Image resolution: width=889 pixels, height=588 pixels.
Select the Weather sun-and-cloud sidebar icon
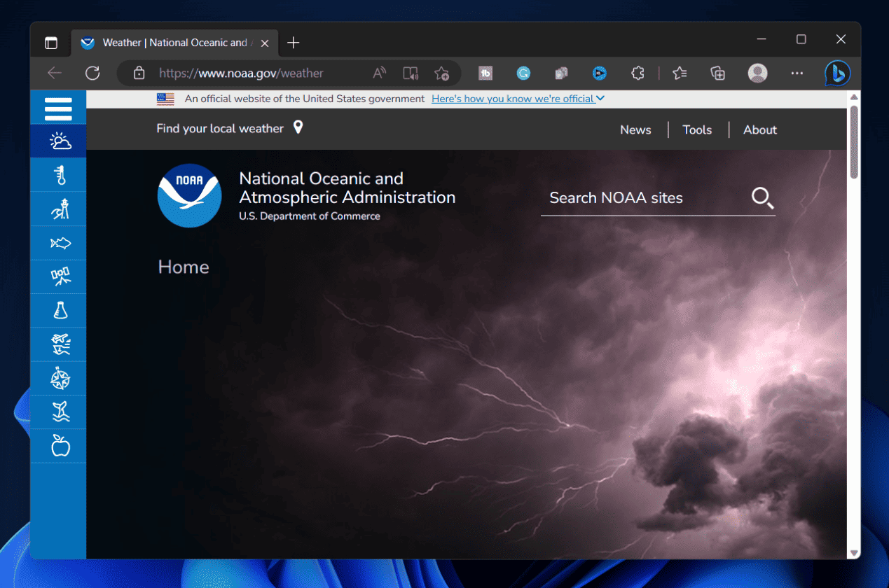pyautogui.click(x=58, y=141)
